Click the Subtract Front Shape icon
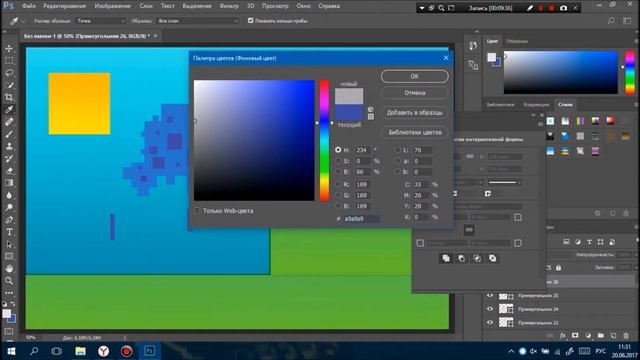 pos(461,258)
